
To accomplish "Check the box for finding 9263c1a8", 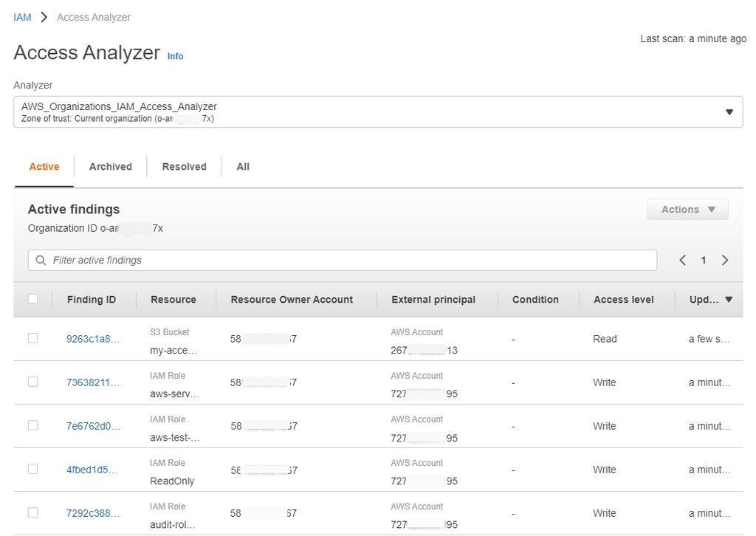I will 32,338.
